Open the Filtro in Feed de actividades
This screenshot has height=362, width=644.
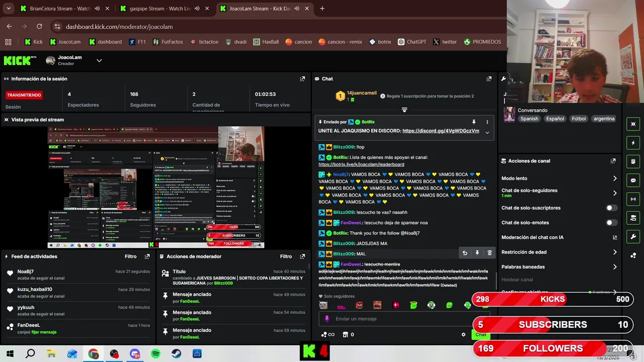pyautogui.click(x=131, y=256)
